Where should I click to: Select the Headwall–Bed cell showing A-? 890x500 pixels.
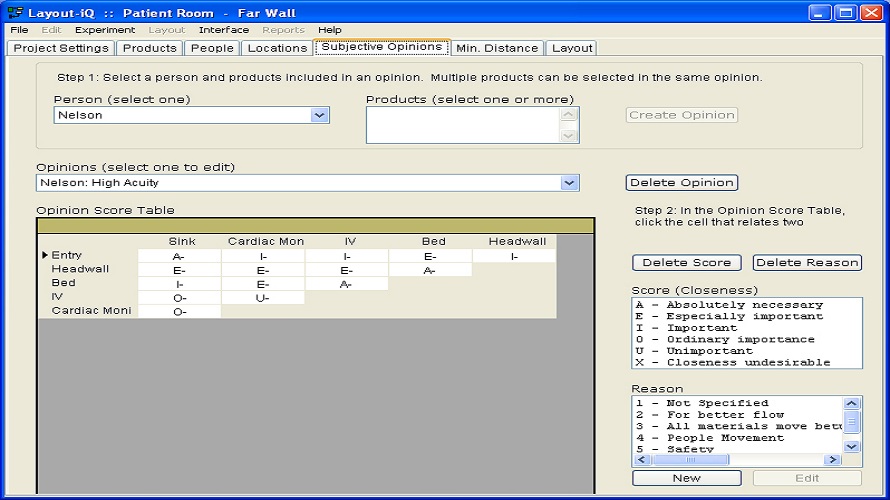click(429, 270)
